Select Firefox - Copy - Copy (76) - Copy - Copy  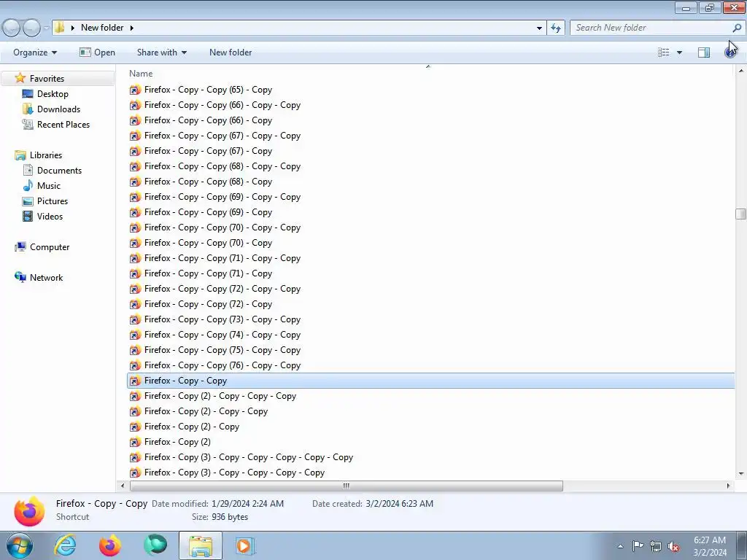[x=215, y=365]
